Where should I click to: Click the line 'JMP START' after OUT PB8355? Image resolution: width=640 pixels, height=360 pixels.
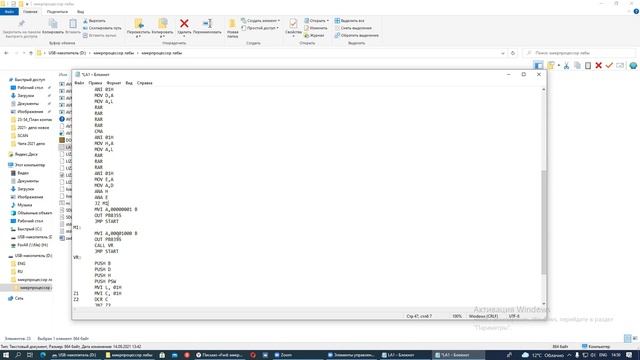point(107,221)
